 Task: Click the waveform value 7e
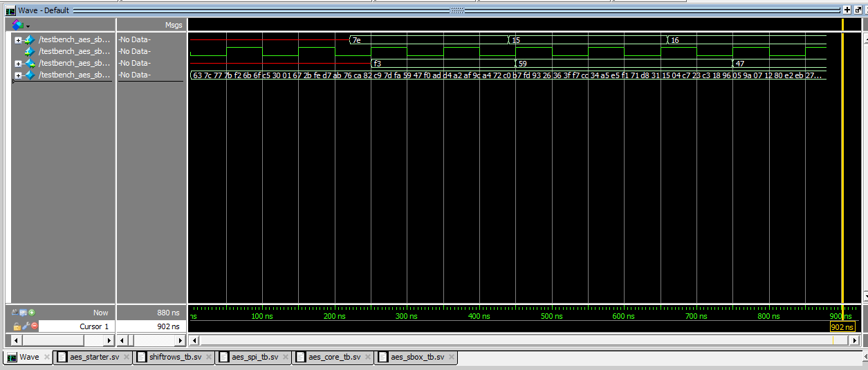pyautogui.click(x=356, y=40)
